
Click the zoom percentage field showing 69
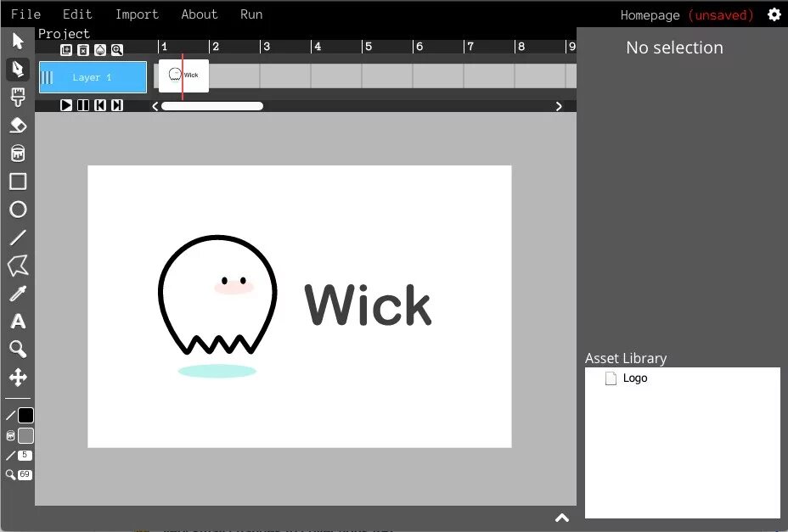(25, 474)
